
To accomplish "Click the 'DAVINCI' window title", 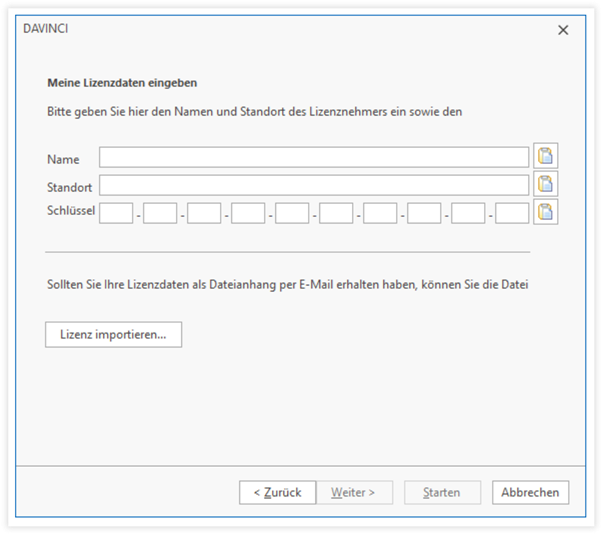I will pyautogui.click(x=46, y=29).
